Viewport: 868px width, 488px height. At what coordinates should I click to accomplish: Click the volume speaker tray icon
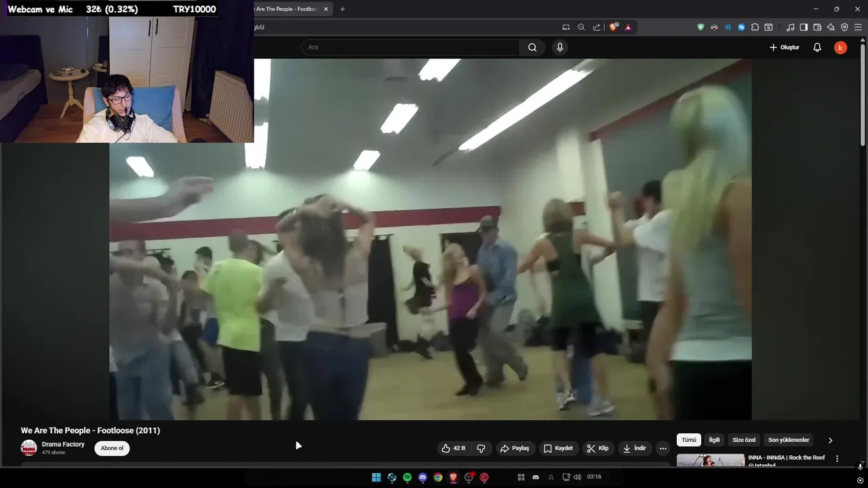pos(577,477)
